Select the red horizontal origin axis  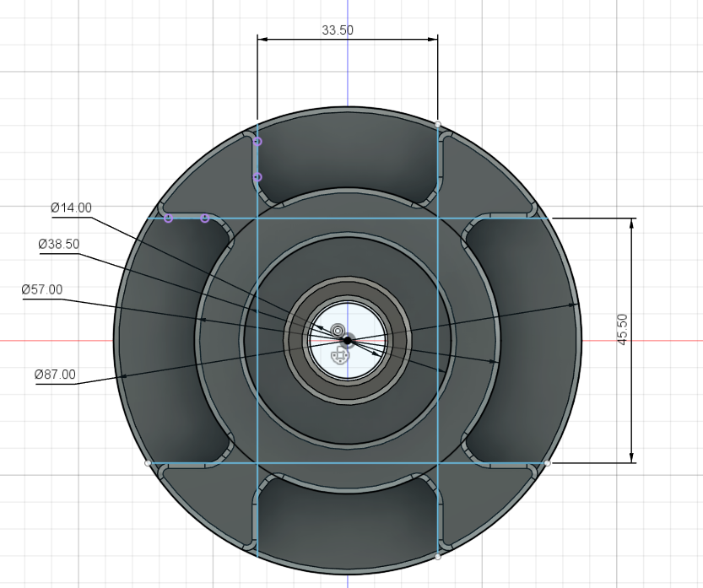(84, 340)
